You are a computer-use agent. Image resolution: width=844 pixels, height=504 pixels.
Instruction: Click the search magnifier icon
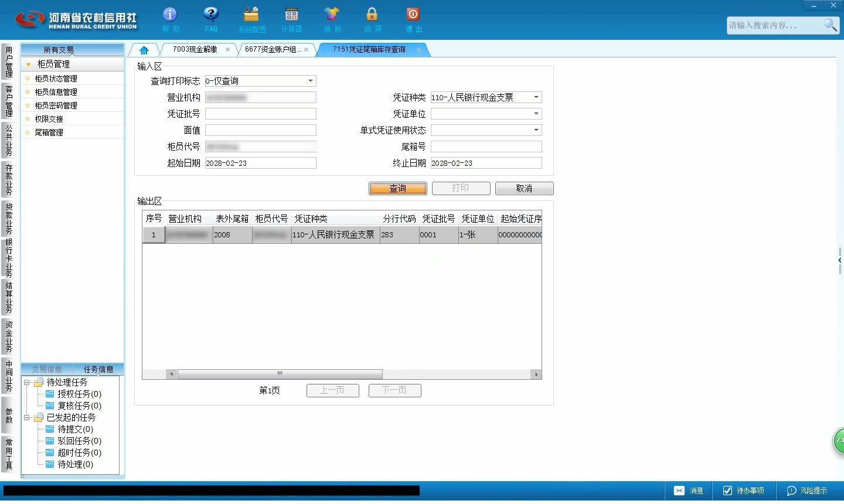pyautogui.click(x=831, y=25)
